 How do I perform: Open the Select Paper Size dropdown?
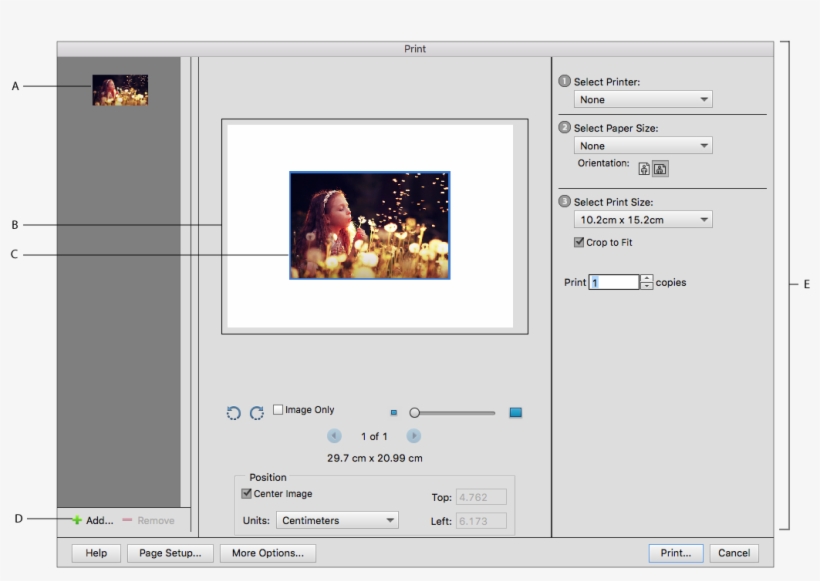[641, 144]
